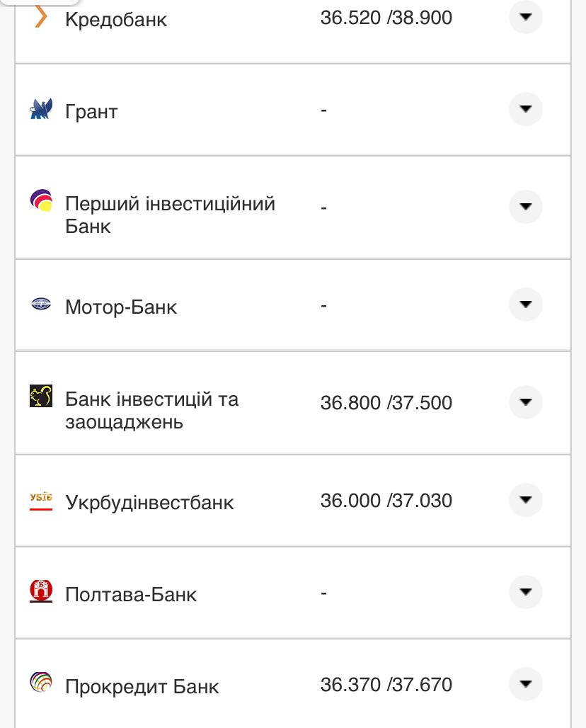Viewport: 586px width, 728px height.
Task: Click the Полтава-Банк red logo
Action: tap(41, 591)
